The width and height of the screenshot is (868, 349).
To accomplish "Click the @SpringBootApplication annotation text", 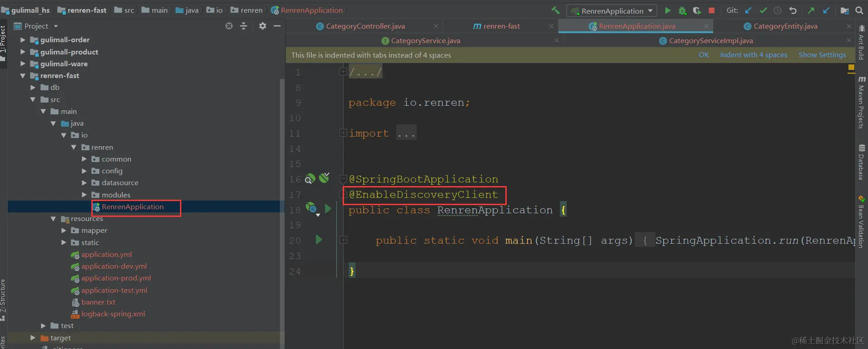I will 423,179.
